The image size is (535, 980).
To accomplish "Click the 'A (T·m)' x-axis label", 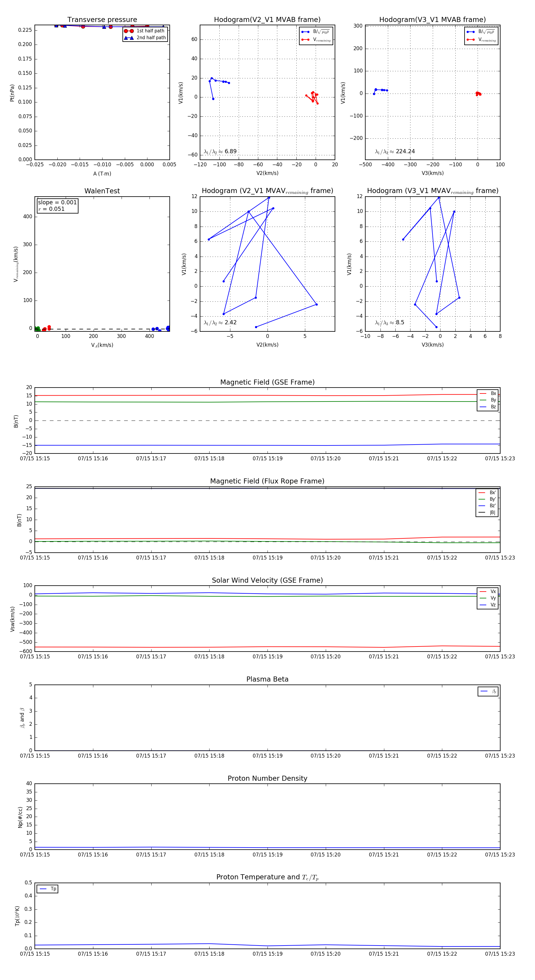I will [102, 173].
